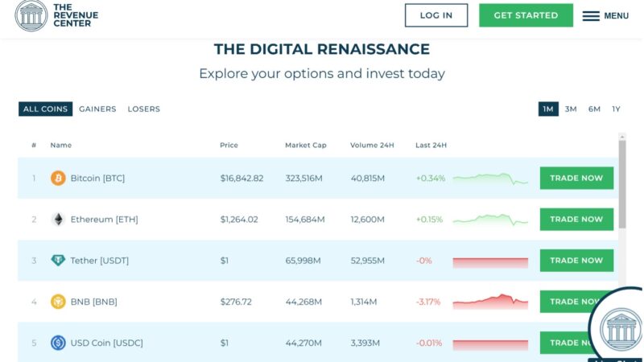Click The Revenue Center logo icon
Viewport: 644px width, 362px height.
(x=31, y=15)
